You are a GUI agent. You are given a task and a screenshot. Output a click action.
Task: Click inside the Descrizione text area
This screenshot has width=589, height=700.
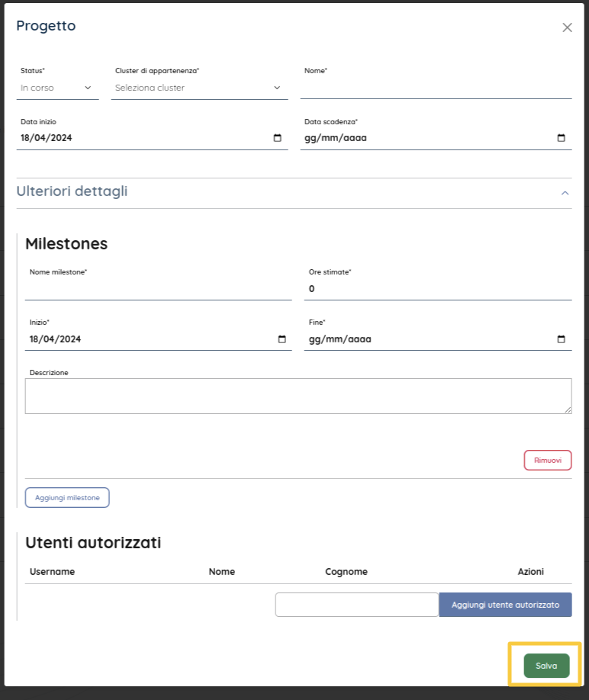click(x=298, y=396)
